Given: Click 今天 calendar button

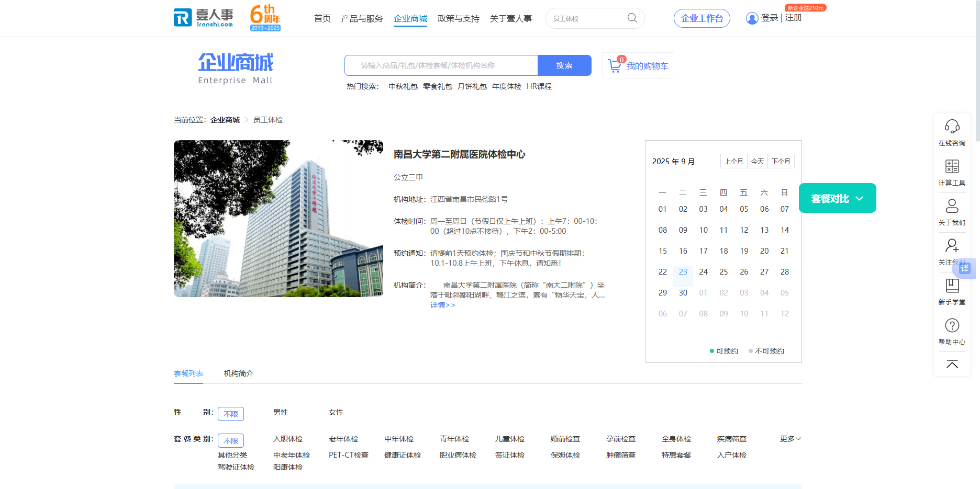Looking at the screenshot, I should [757, 161].
